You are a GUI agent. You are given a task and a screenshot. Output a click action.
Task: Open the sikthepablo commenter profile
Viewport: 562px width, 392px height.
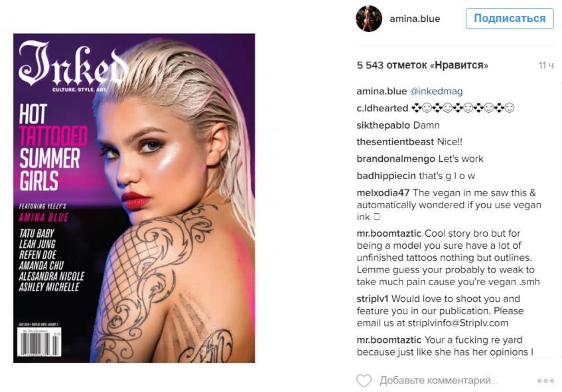click(x=383, y=125)
